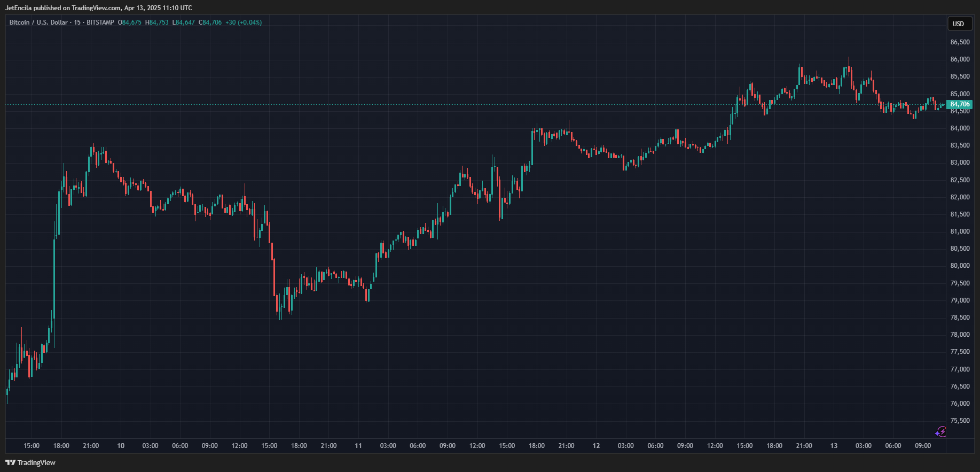Click the date marker 12 on time axis

coord(596,446)
